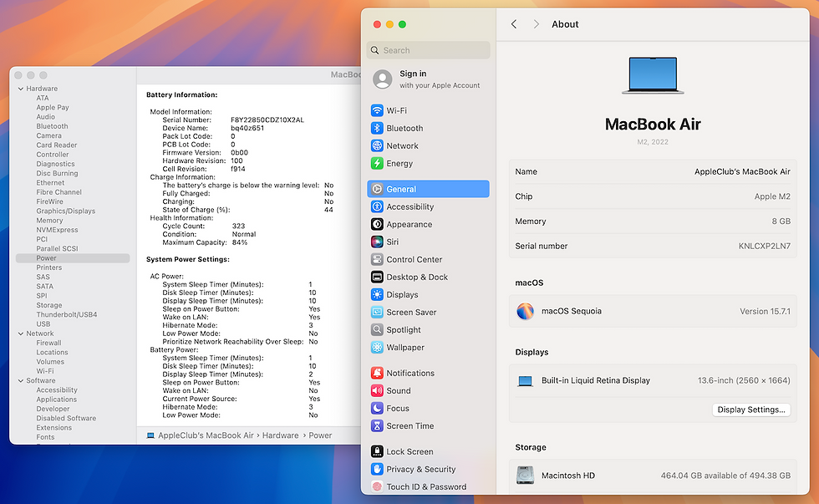Click the MacBook Air laptop image
This screenshot has height=504, width=819.
[653, 76]
